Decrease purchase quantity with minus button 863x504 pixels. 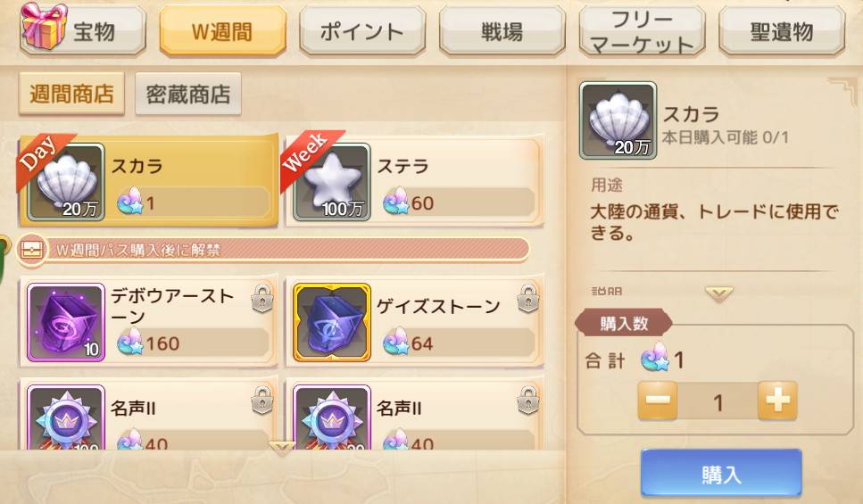tap(658, 401)
